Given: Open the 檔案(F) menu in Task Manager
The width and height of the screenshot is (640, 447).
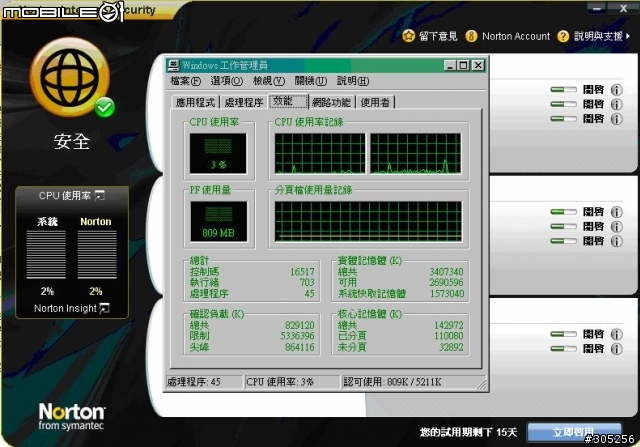Looking at the screenshot, I should coord(185,81).
